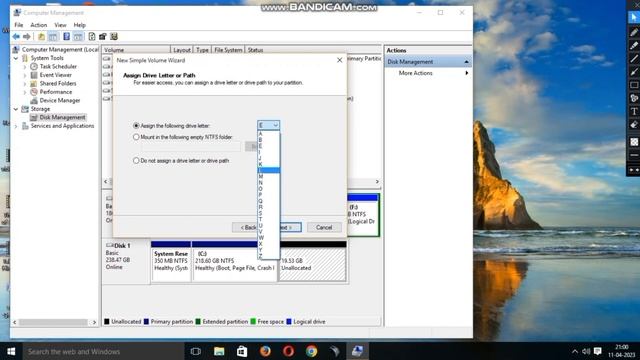Open Google Chrome from taskbar
Screen dimensions: 640x360
(x=311, y=351)
